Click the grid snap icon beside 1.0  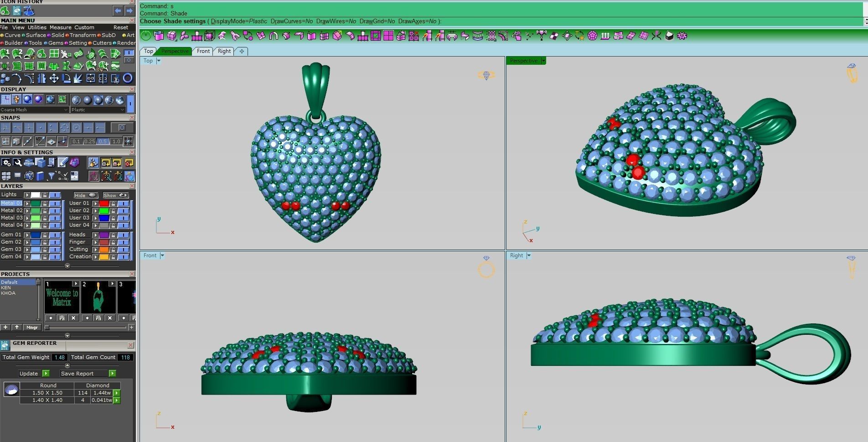[129, 141]
